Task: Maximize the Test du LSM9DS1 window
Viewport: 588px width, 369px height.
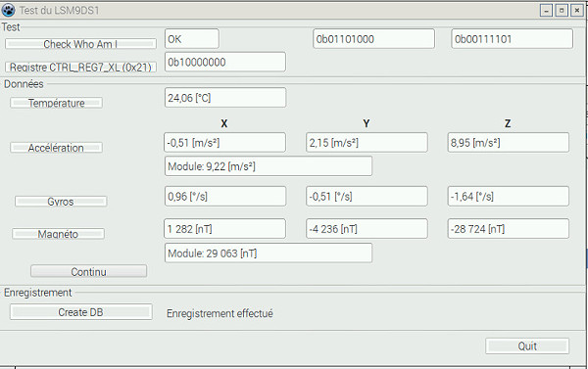Action: click(562, 10)
